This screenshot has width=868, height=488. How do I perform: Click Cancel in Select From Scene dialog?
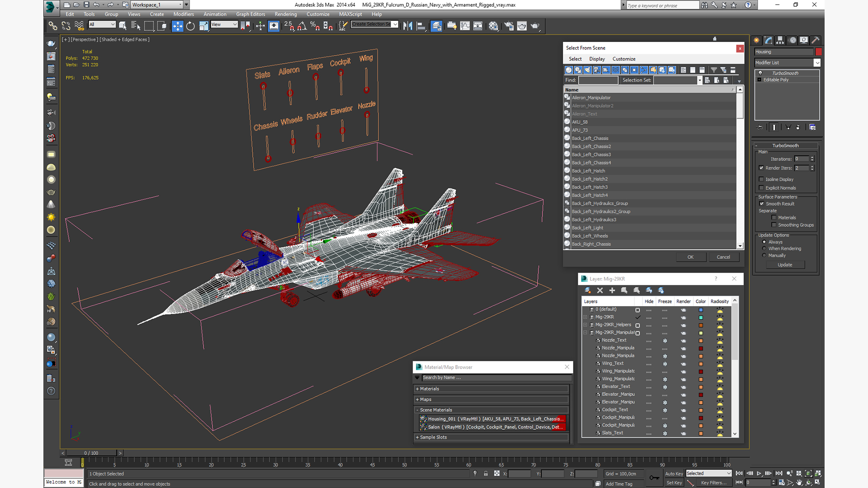[x=723, y=257]
